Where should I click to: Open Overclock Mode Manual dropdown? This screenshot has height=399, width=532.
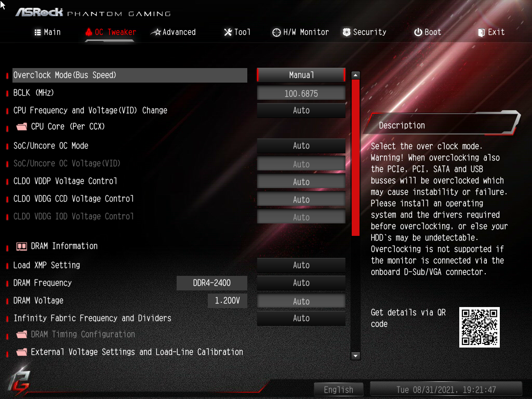[x=301, y=75]
